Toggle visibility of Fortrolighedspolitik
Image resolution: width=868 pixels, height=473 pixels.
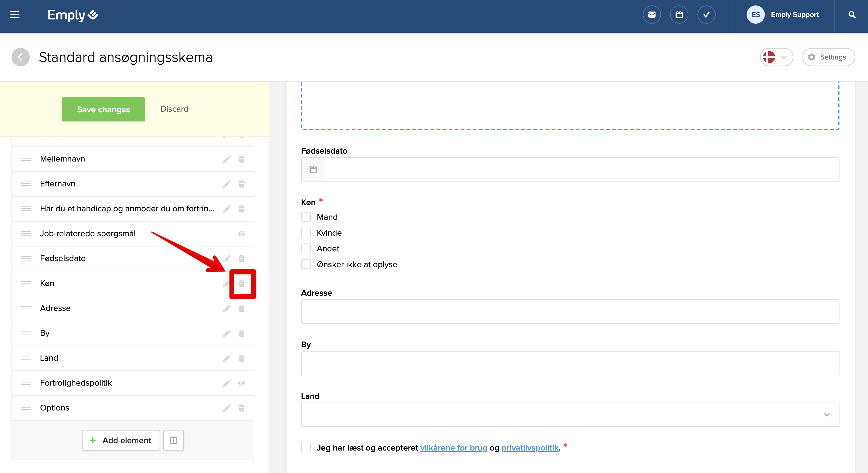242,383
